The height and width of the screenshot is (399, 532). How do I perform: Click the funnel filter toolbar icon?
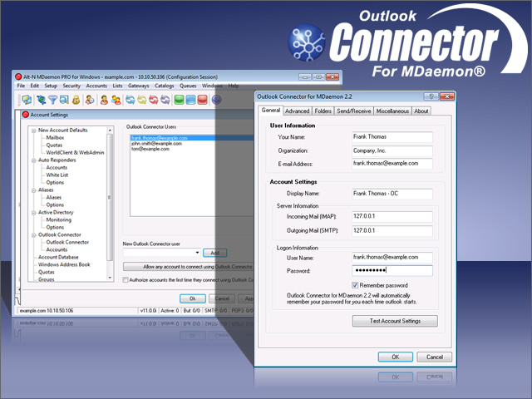pos(51,100)
